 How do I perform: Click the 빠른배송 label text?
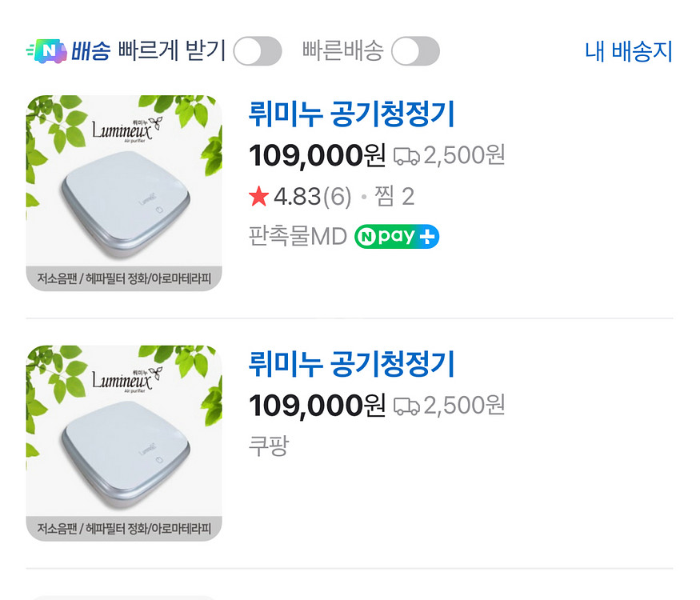(342, 52)
